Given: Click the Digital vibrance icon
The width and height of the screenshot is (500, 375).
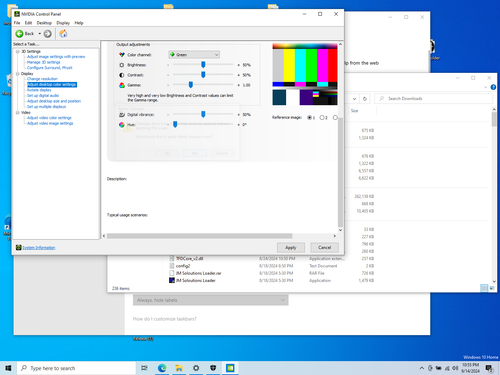Looking at the screenshot, I should click(x=122, y=115).
